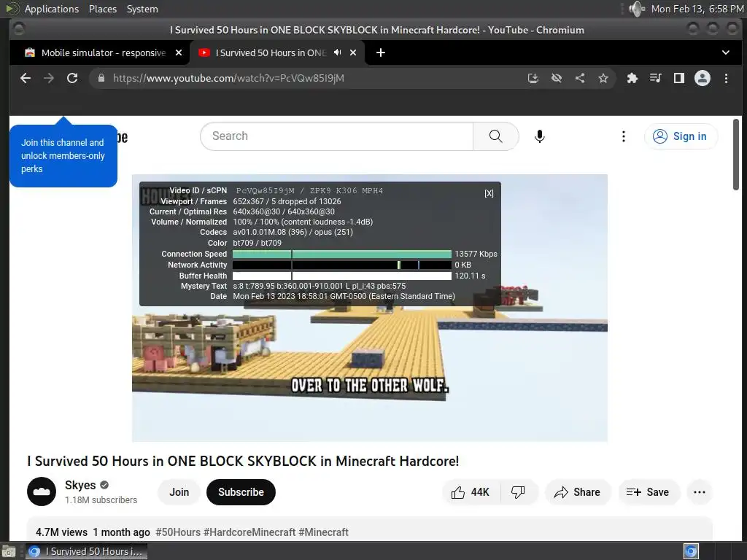
Task: Open the Chromium three-dot menu
Action: coord(726,78)
